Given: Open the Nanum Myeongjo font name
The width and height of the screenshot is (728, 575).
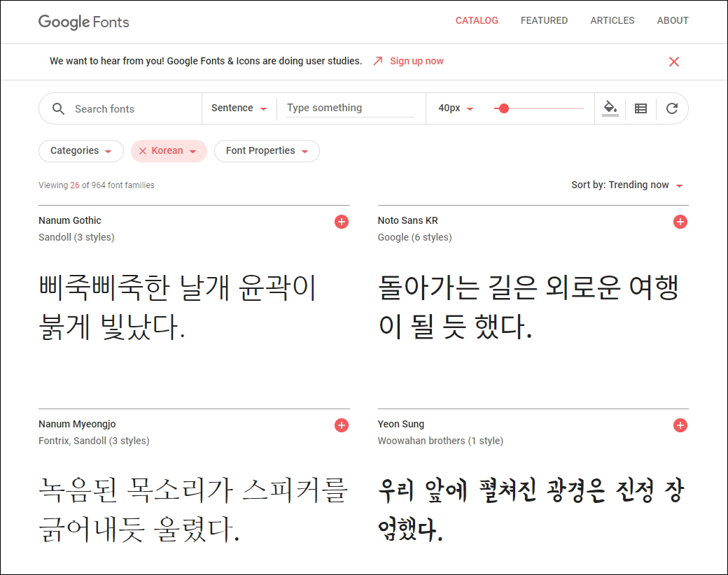Looking at the screenshot, I should click(77, 424).
